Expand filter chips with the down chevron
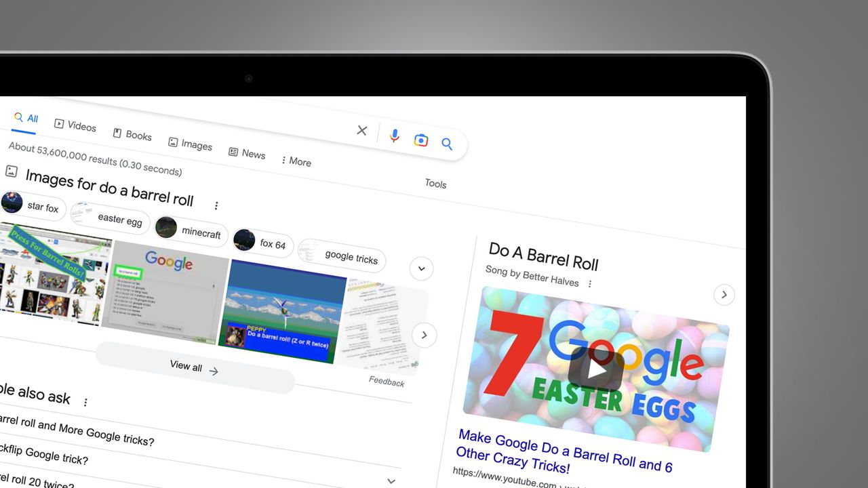868x488 pixels. [421, 268]
